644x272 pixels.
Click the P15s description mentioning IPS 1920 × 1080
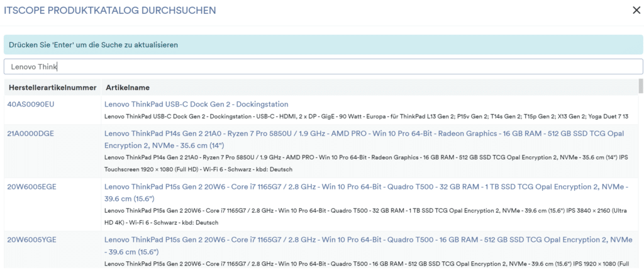[365, 264]
